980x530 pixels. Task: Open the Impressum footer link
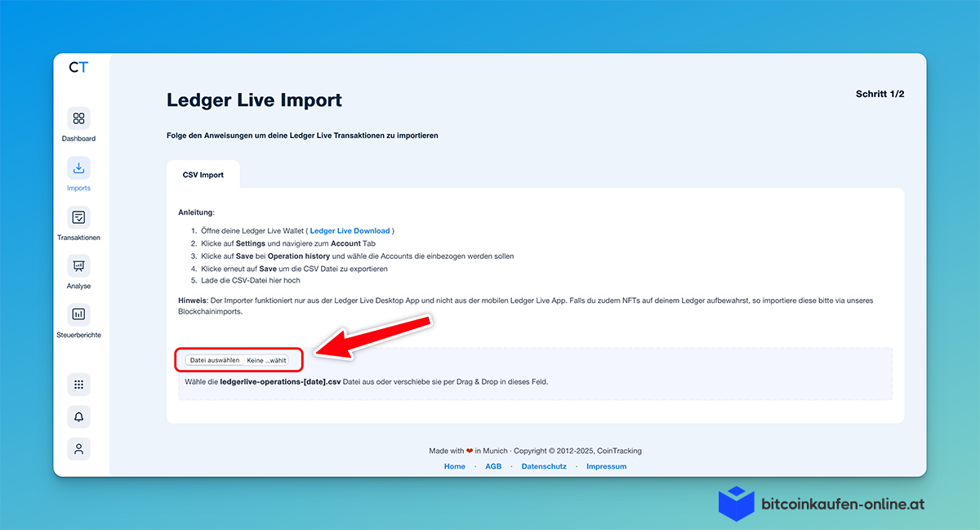click(x=606, y=466)
